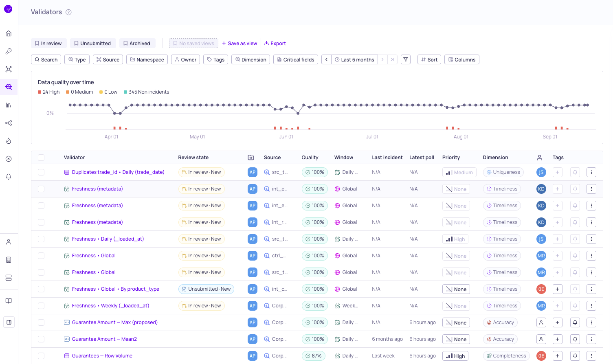Open Guarantee Amount — Max (proposed) validator
613x364 pixels.
[x=115, y=322]
